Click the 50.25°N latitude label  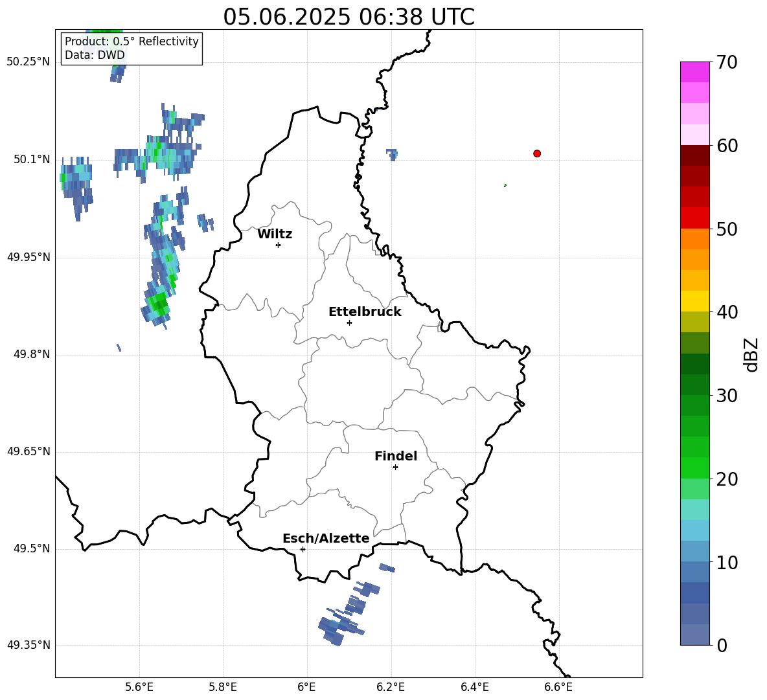coord(29,62)
